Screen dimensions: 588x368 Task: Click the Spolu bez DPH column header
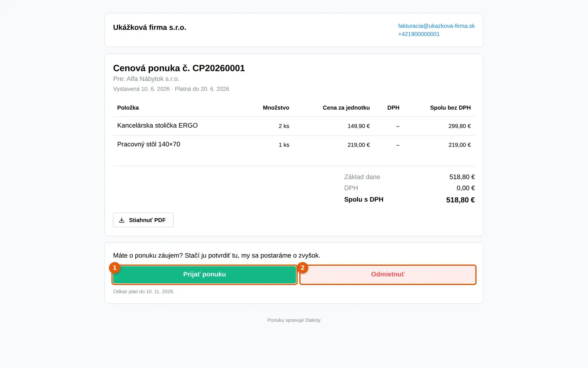(450, 107)
